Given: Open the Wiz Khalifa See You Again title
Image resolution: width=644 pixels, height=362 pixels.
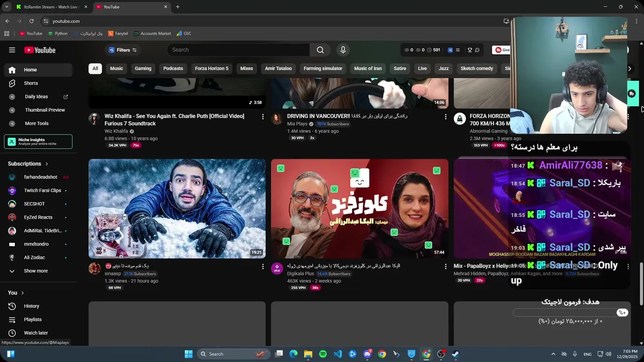Looking at the screenshot, I should 175,120.
